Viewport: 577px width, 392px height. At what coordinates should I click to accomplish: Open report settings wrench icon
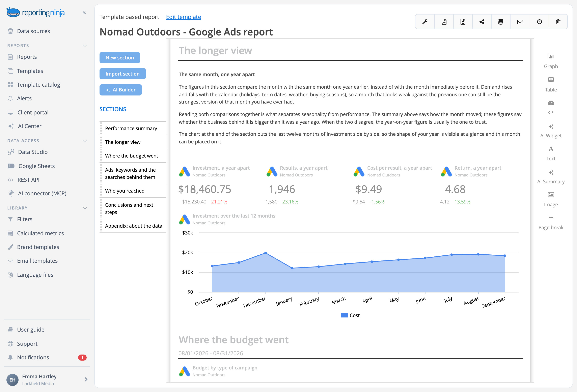coord(425,22)
